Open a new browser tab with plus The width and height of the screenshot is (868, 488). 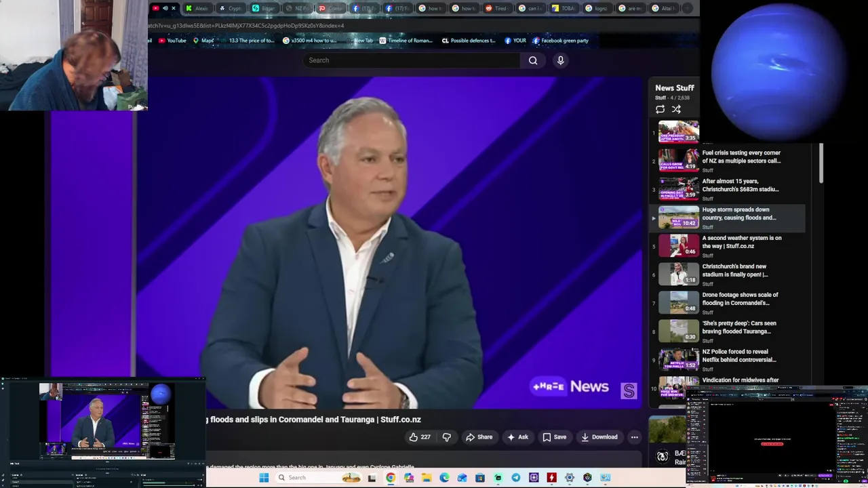point(688,8)
